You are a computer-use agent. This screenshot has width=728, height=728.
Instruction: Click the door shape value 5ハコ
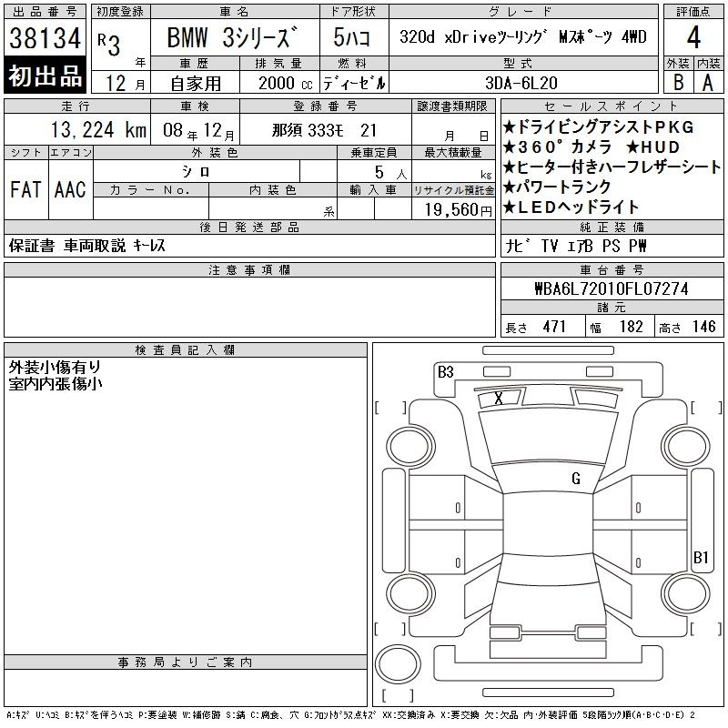click(351, 37)
